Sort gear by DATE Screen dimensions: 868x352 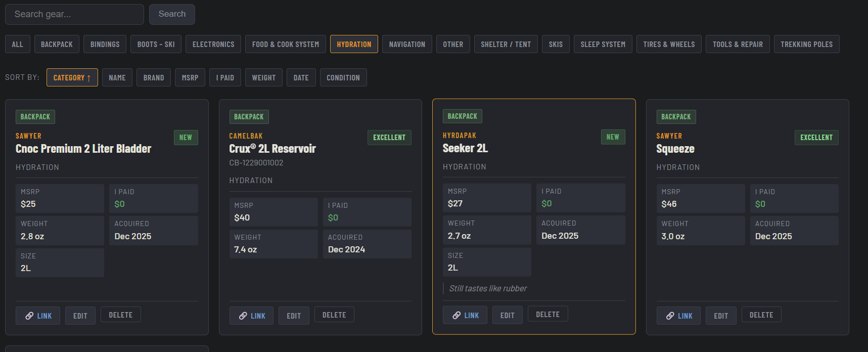point(301,77)
